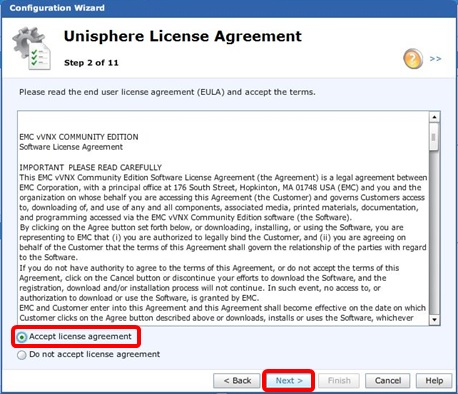Cancel the Configuration Wizard
Screen dimensions: 458x394
(388, 381)
